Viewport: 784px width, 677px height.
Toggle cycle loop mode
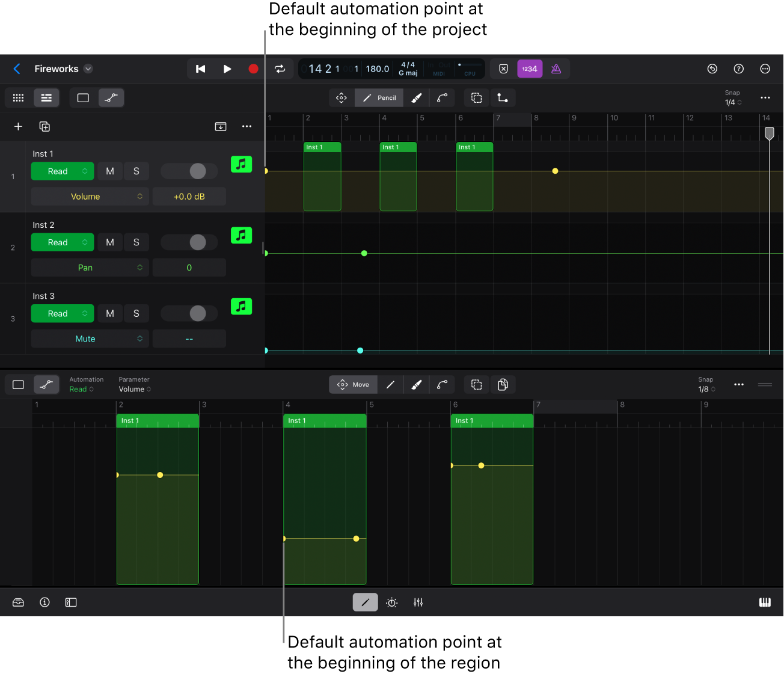pyautogui.click(x=280, y=69)
